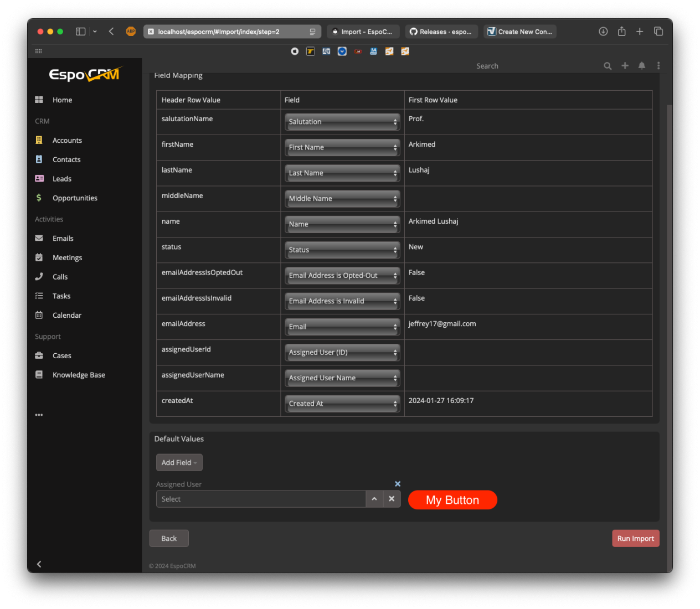Image resolution: width=700 pixels, height=609 pixels.
Task: Click the Run Import button
Action: (x=635, y=539)
